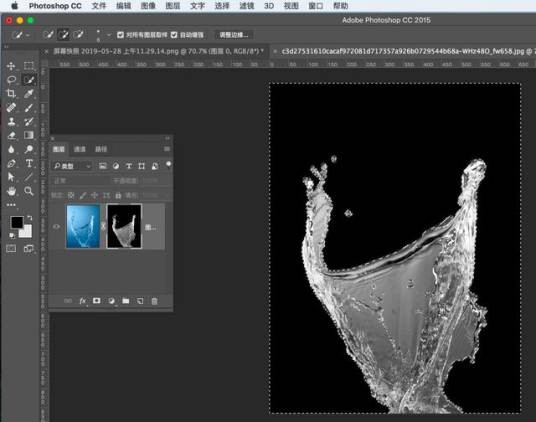Select the Zoom tool in toolbox
This screenshot has height=422, width=536.
(x=29, y=191)
